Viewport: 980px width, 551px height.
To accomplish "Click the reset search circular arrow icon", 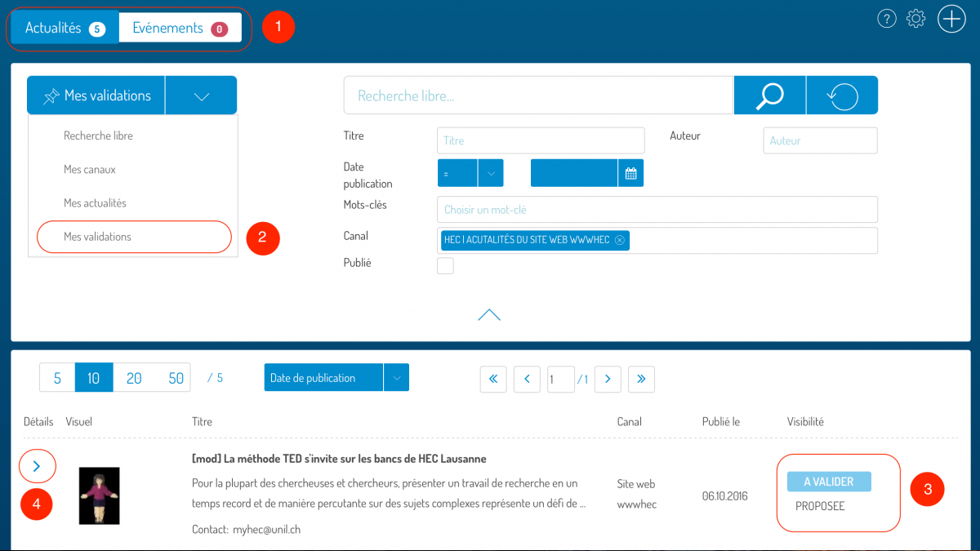I will [x=842, y=96].
